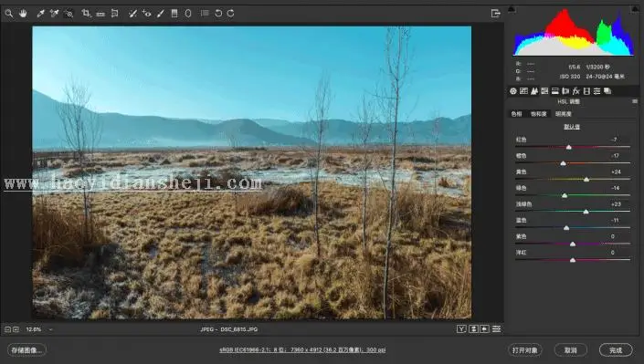Open the Tone Curve panel icon
The width and height of the screenshot is (644, 364).
point(523,91)
